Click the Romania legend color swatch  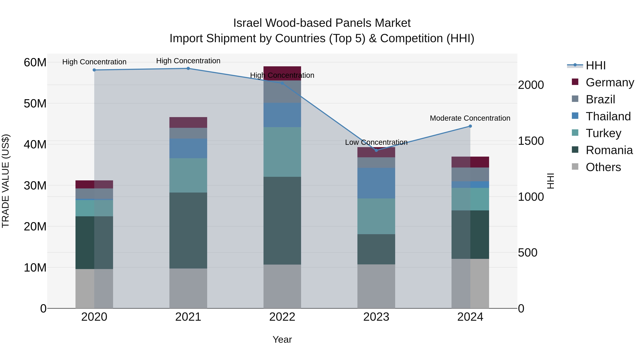575,150
